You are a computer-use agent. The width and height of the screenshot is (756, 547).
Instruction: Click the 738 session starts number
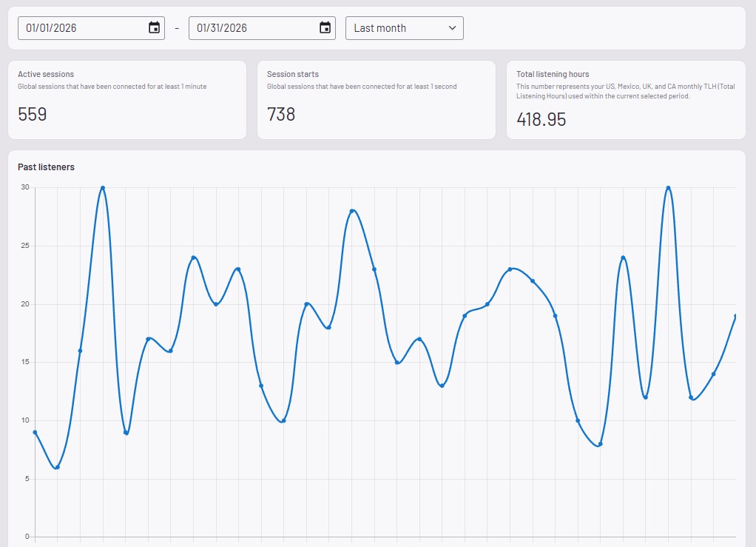[x=281, y=115]
